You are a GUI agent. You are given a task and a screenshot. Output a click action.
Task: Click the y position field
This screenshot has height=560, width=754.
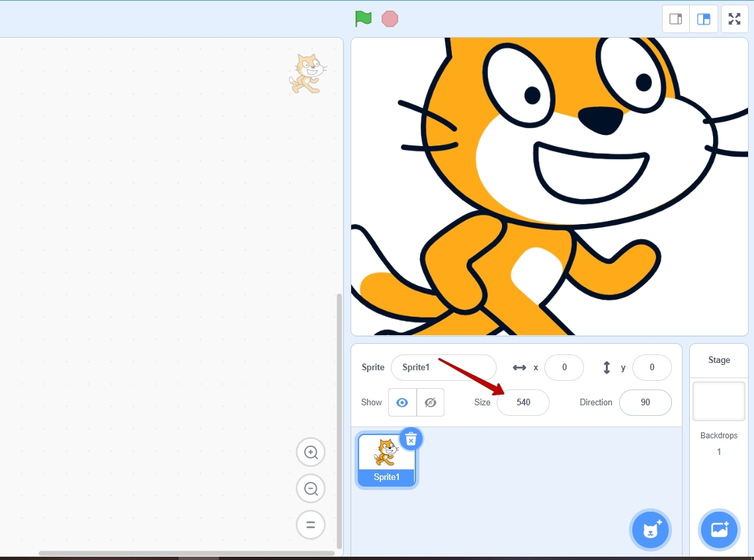(652, 367)
